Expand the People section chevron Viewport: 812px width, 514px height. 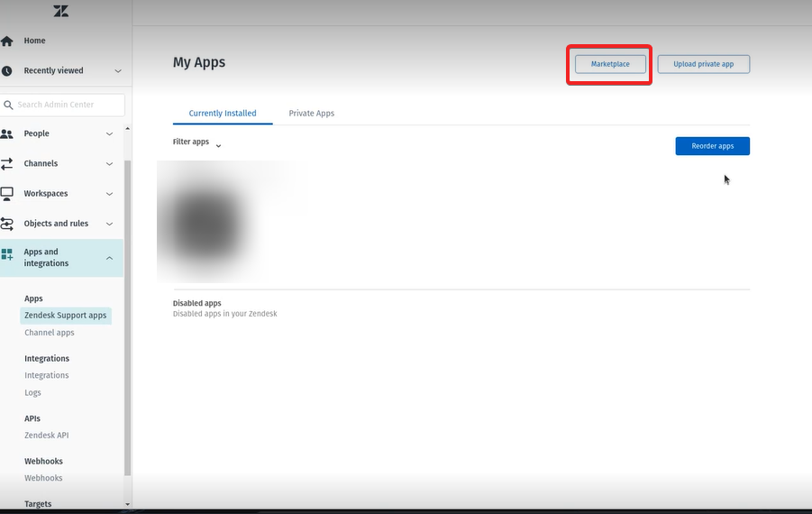click(x=109, y=134)
